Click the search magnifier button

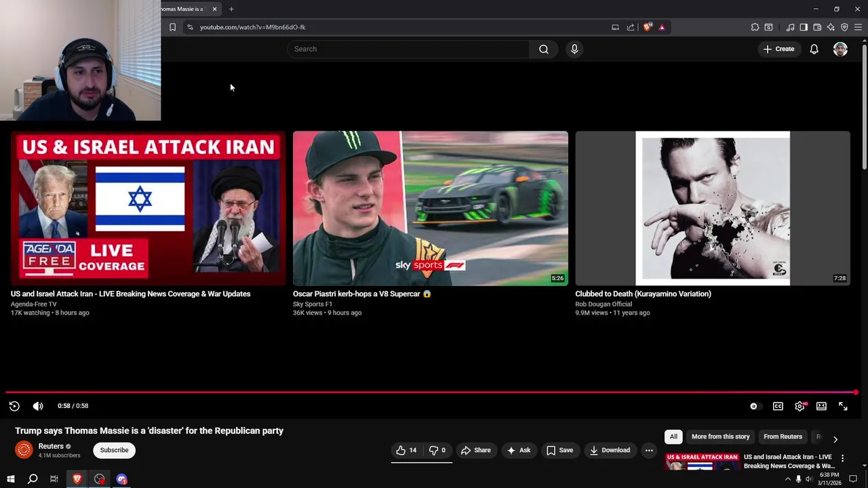click(x=544, y=49)
